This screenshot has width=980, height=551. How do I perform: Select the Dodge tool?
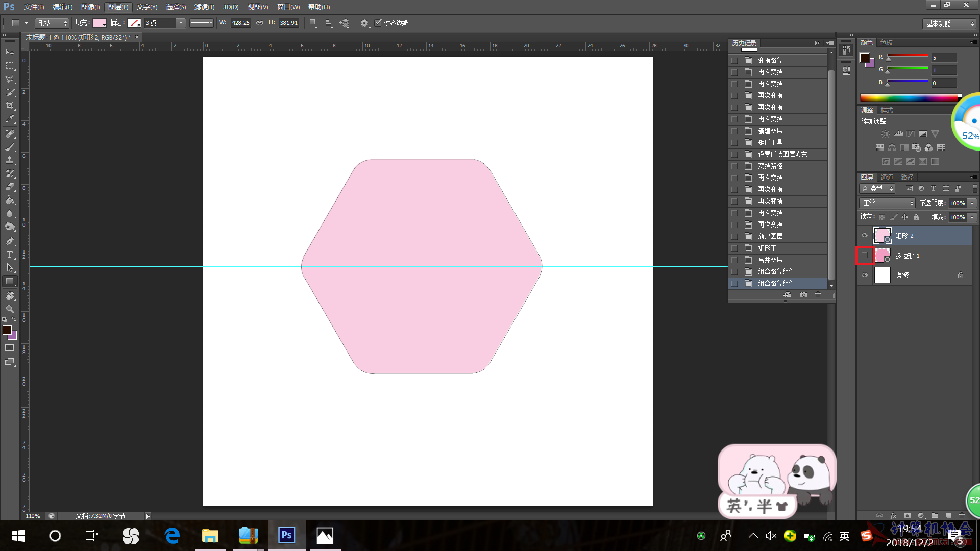pos(10,227)
